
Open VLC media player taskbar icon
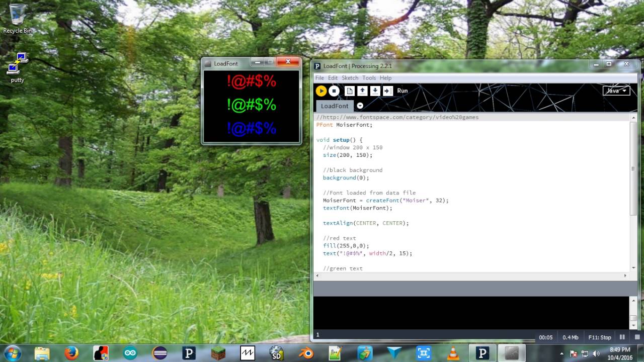453,353
